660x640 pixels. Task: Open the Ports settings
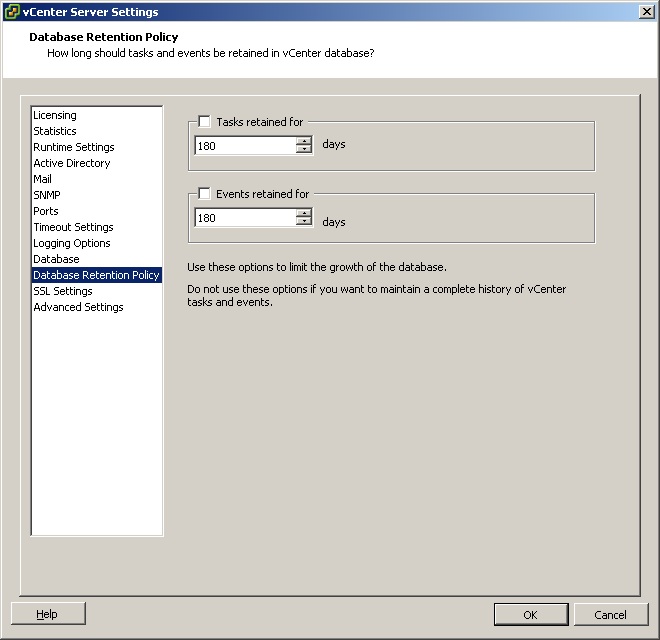tap(97, 211)
